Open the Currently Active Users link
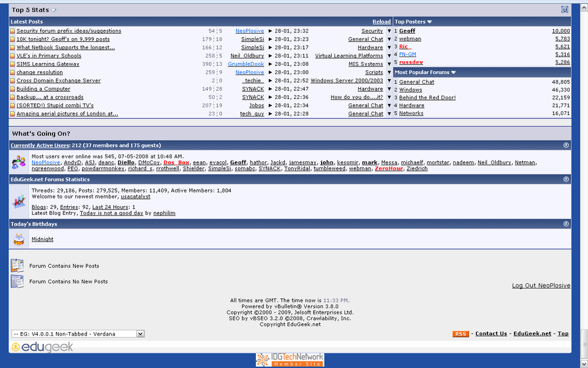This screenshot has width=588, height=368. click(x=40, y=145)
